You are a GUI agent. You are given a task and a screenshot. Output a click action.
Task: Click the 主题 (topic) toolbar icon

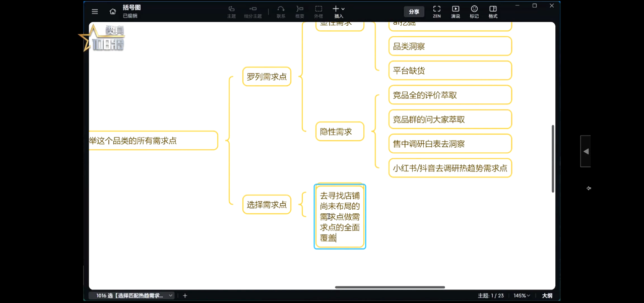(231, 12)
